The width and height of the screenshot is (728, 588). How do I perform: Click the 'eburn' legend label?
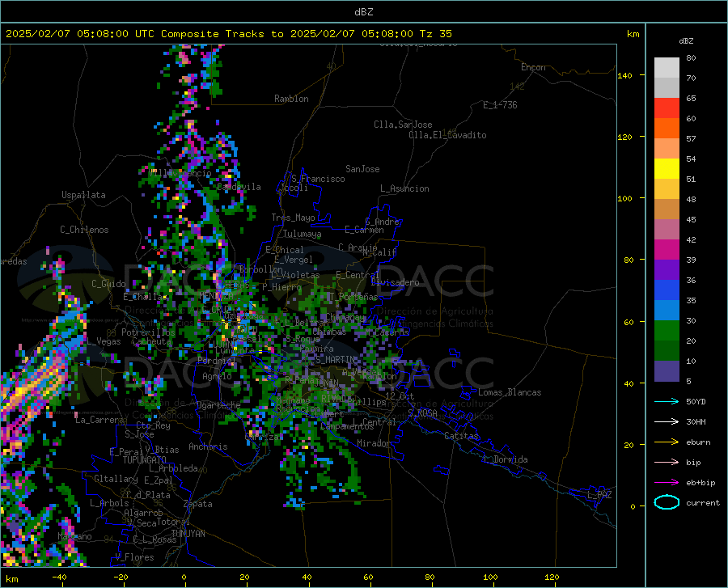click(698, 442)
